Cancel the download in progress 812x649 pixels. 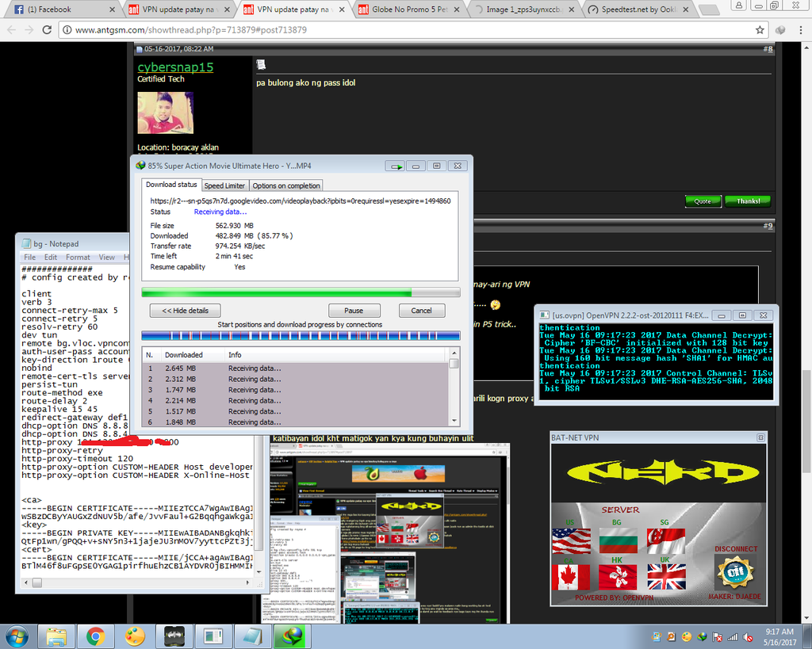click(421, 311)
